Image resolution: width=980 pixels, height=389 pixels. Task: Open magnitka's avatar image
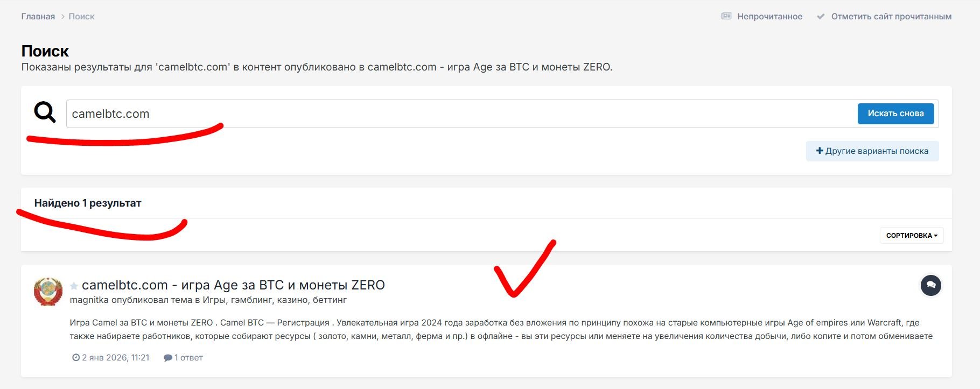coord(48,292)
